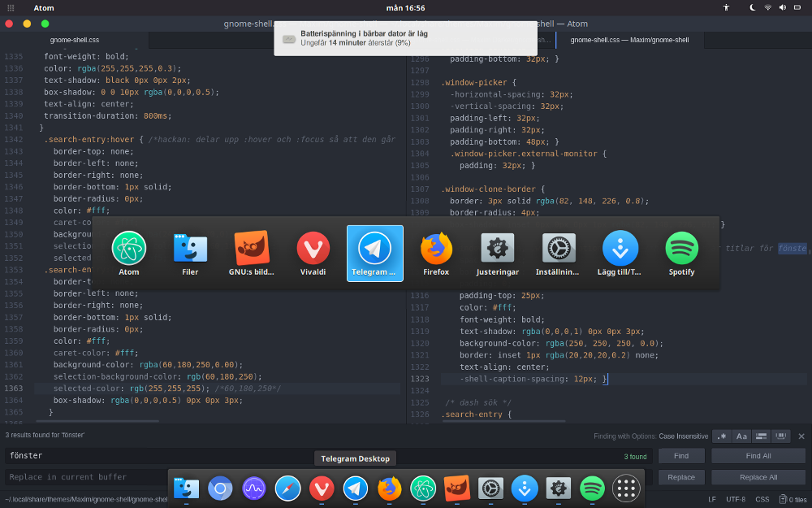Choose GNU:s bild… (GIMP) in the switcher
This screenshot has width=812, height=508.
[x=252, y=254]
